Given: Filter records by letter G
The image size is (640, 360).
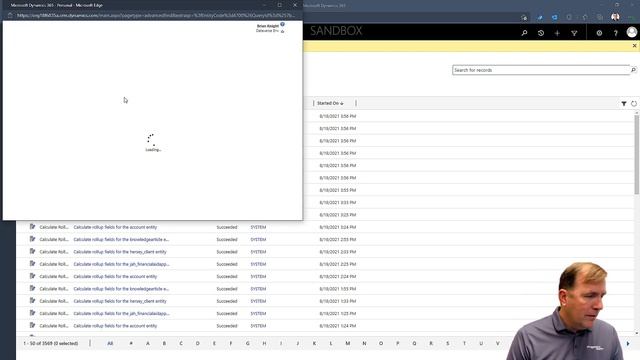Looking at the screenshot, I should pos(248,344).
